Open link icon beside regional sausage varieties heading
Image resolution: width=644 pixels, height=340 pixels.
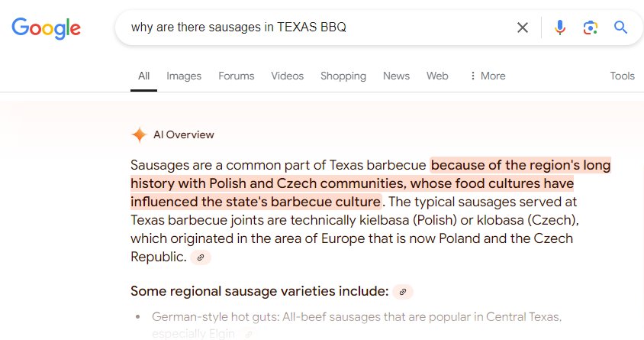403,292
